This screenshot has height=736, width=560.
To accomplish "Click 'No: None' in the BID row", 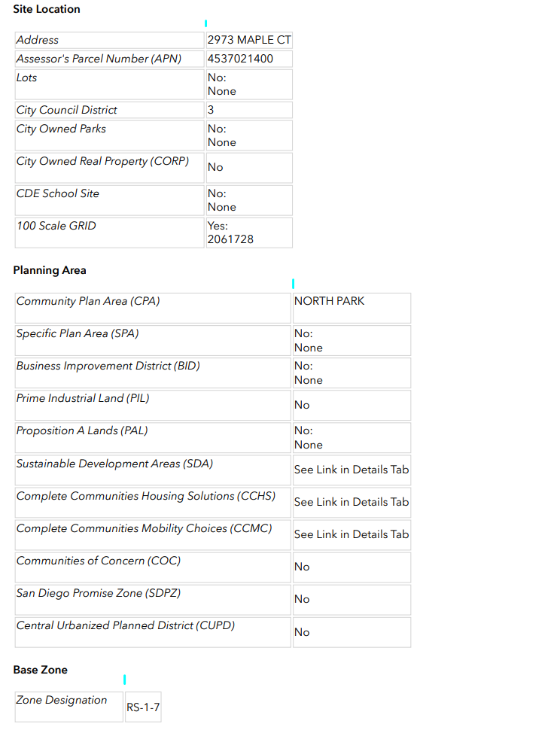I will click(x=309, y=373).
